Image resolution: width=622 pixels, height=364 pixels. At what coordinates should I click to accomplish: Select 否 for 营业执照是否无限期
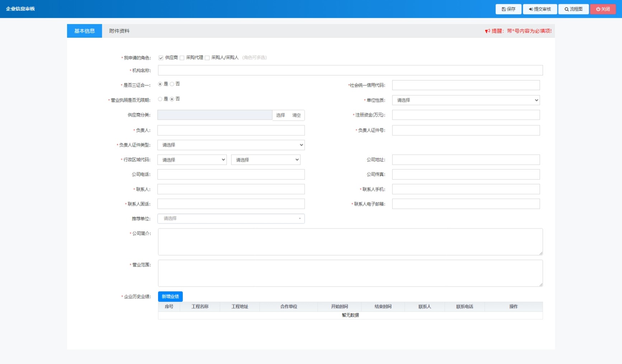(x=172, y=99)
